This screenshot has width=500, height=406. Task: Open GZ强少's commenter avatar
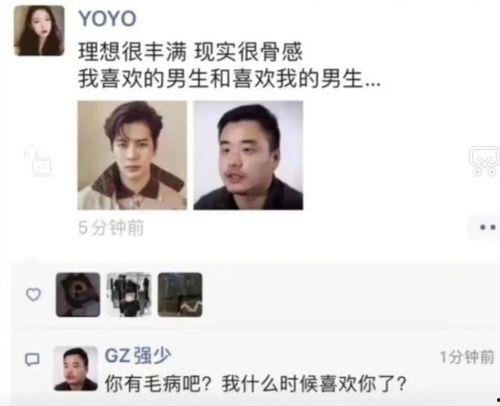coord(76,368)
